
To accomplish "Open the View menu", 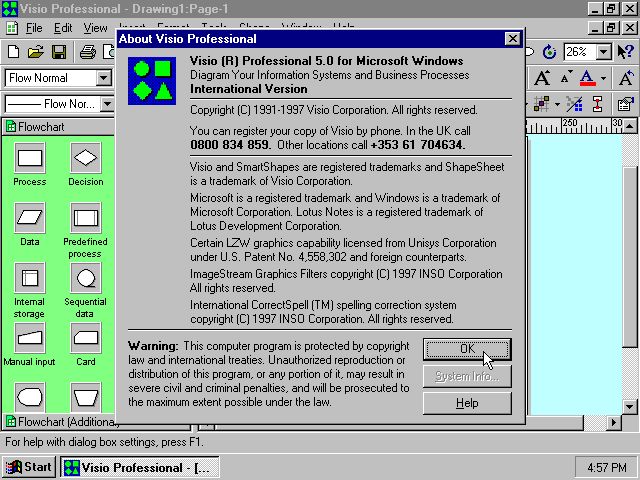I will tap(96, 28).
